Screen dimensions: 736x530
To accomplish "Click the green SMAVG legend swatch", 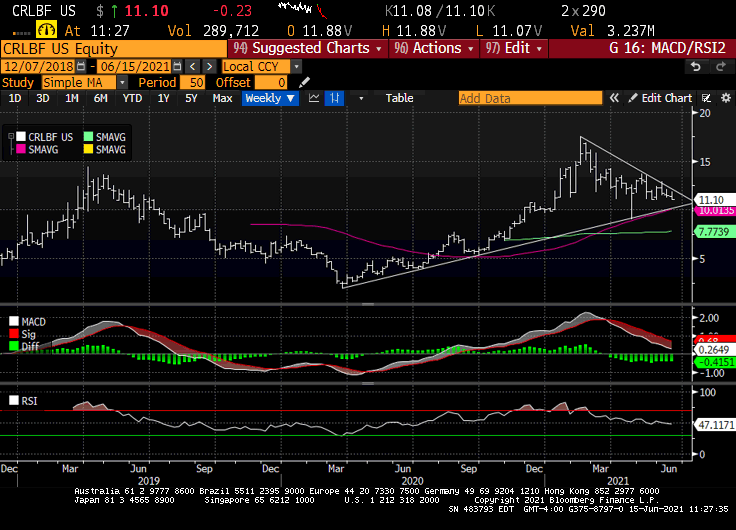I will point(88,137).
